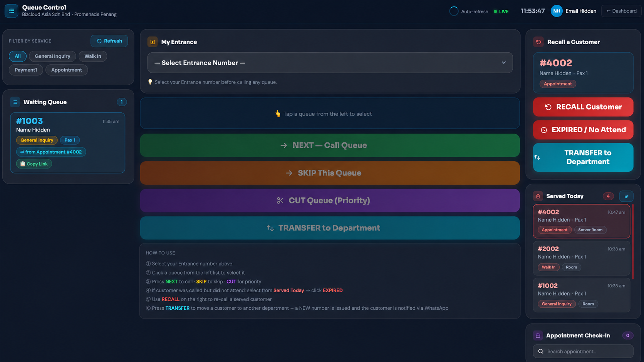Click SKIP This Queue
Screen dimensions: 644x362
tap(330, 173)
